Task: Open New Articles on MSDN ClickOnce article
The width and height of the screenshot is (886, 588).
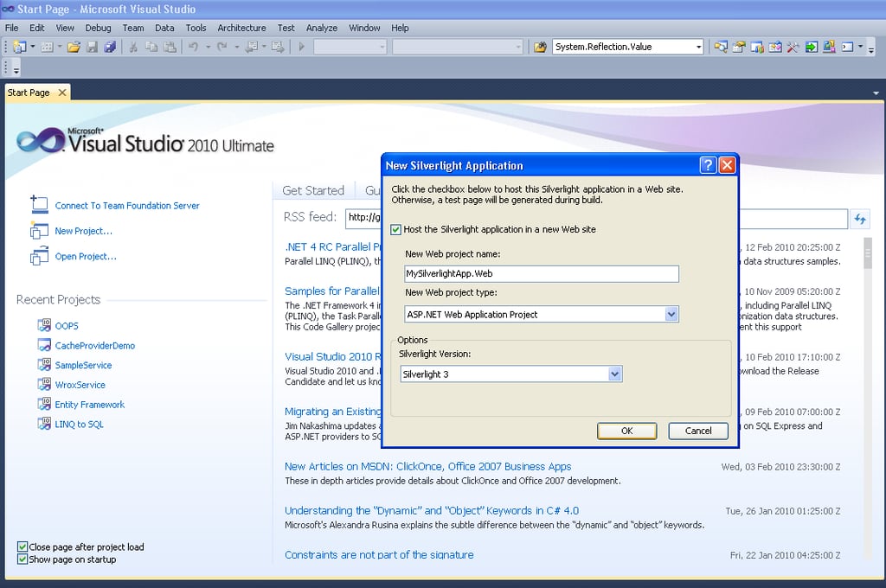Action: (427, 467)
